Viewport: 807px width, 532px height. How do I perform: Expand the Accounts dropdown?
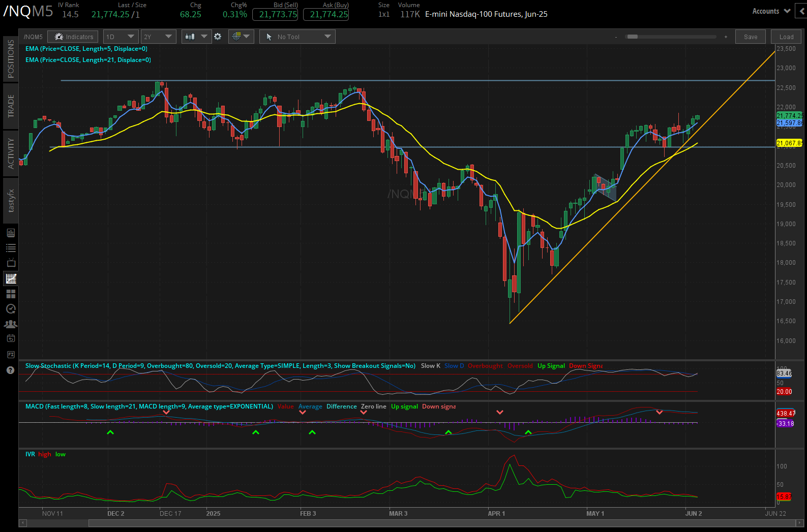(x=771, y=11)
